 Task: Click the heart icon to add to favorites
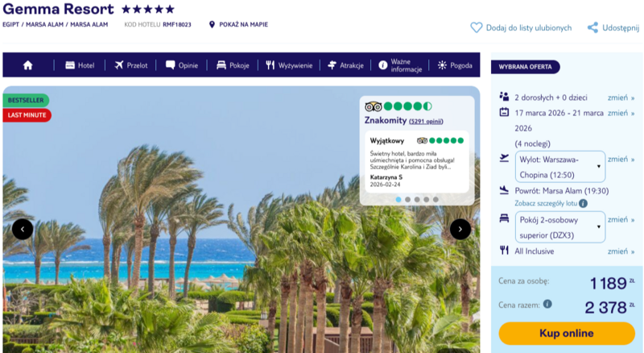click(476, 27)
